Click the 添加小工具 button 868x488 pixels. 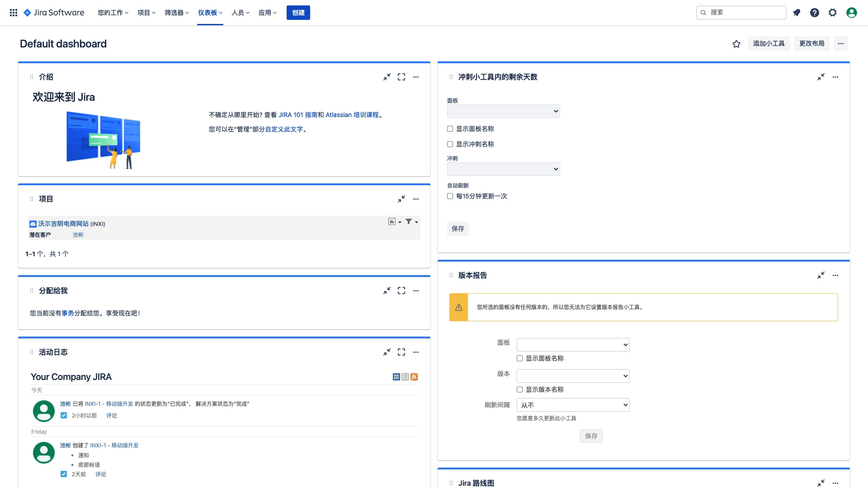(x=769, y=43)
